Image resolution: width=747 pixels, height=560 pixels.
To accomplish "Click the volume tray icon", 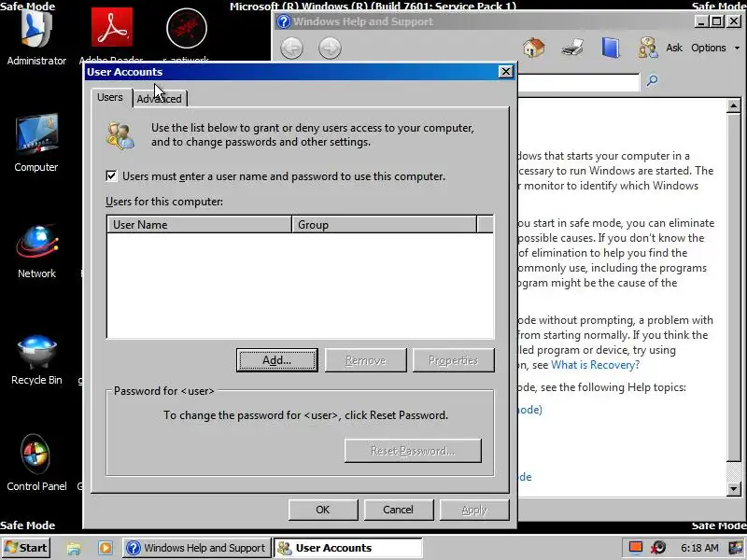I will pos(659,548).
